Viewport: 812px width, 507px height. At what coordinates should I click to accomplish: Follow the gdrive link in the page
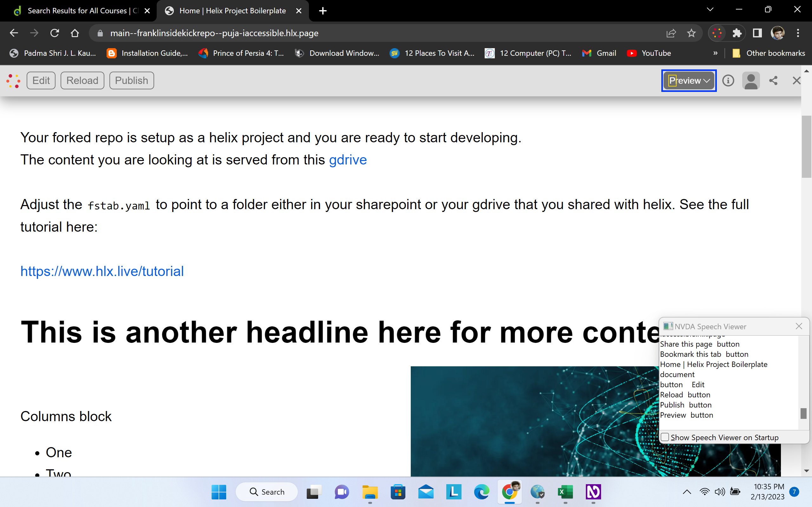point(348,160)
